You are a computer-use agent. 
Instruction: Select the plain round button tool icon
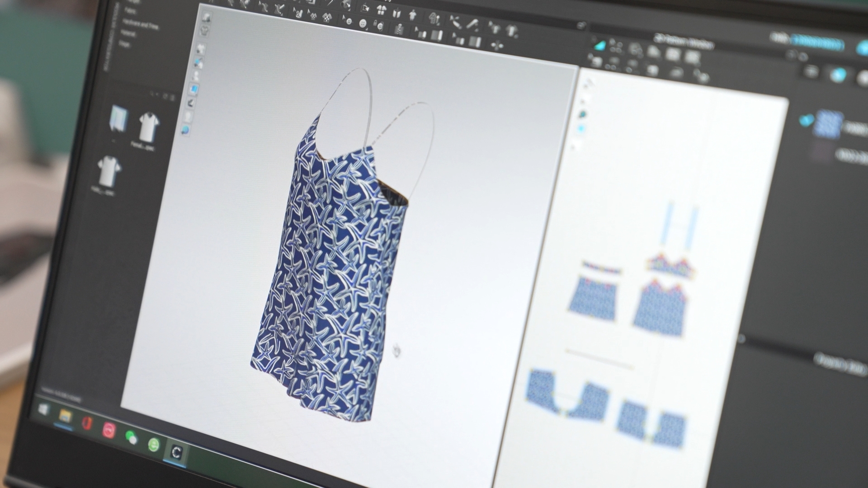point(363,23)
